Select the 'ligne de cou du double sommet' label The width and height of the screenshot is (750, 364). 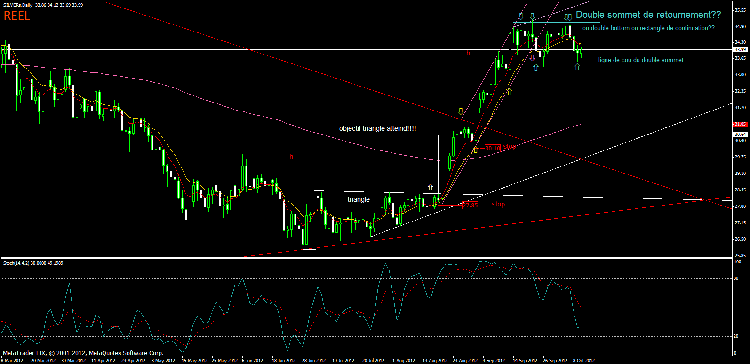pos(640,60)
